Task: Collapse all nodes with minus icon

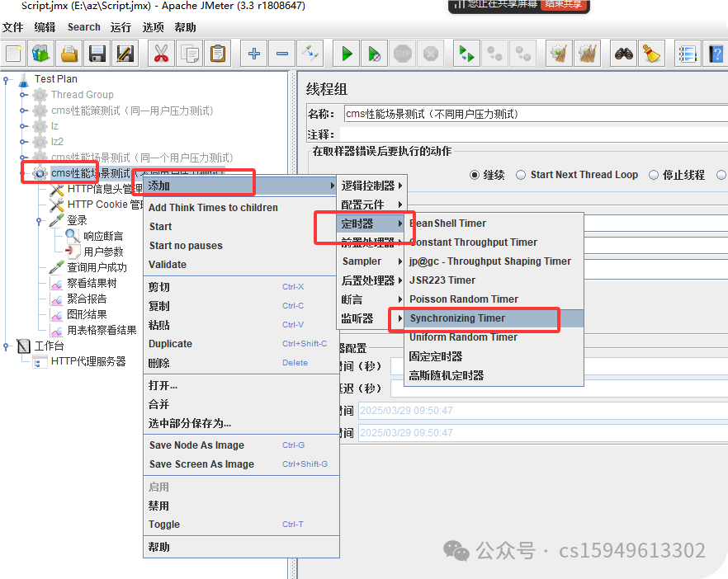Action: (281, 54)
